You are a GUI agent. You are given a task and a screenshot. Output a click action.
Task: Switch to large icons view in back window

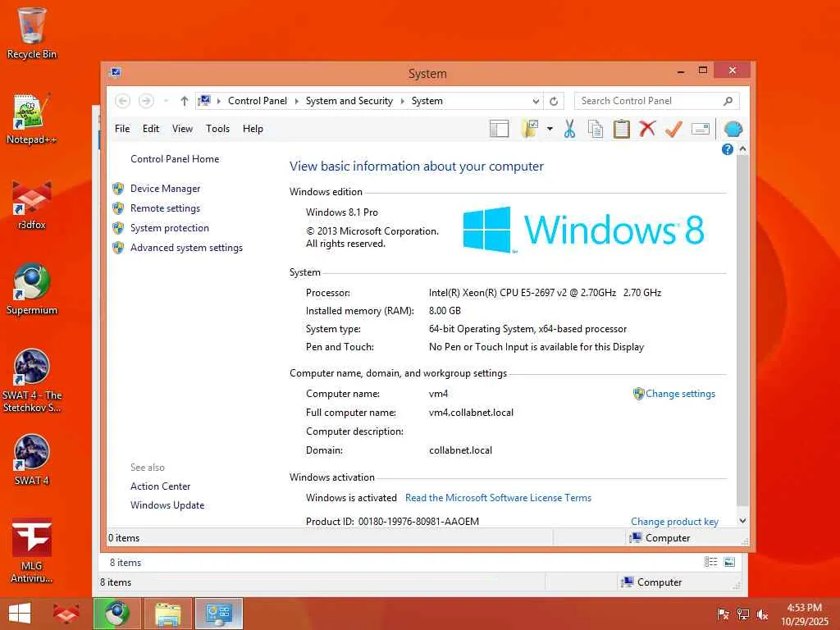(x=729, y=561)
